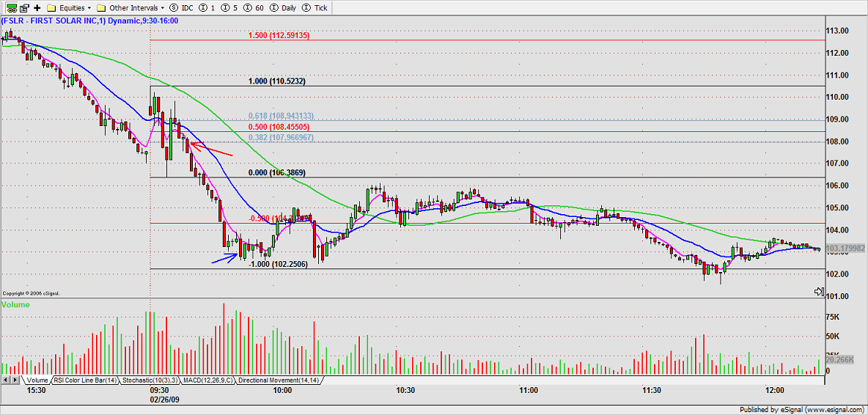Click the 50K volume axis label
The image size is (868, 415).
(831, 337)
